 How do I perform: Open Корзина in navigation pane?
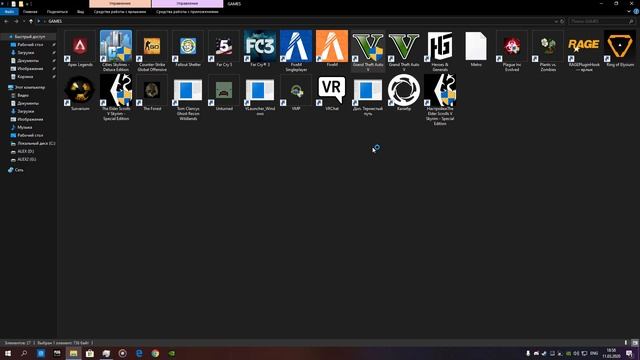point(25,77)
